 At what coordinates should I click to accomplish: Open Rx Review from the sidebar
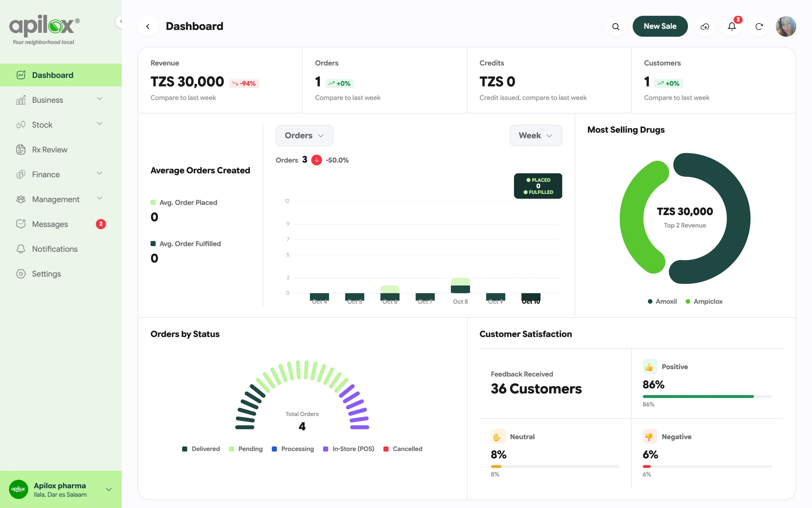[61, 150]
